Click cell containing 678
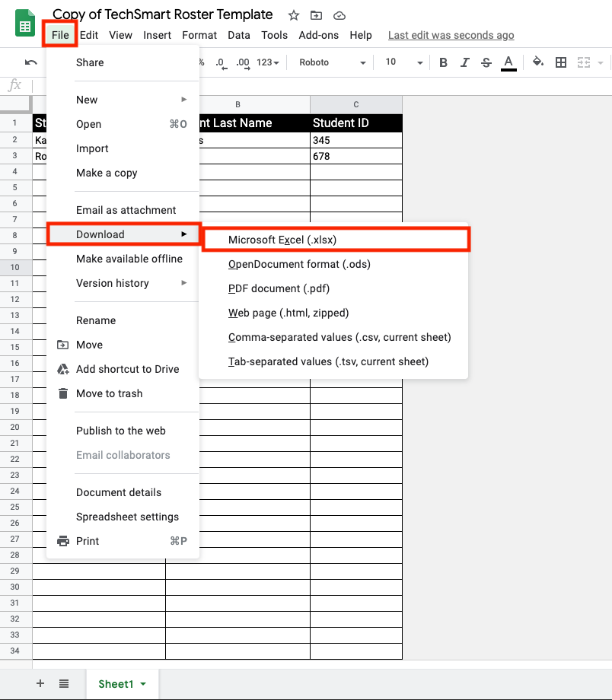This screenshot has width=612, height=700. click(356, 156)
